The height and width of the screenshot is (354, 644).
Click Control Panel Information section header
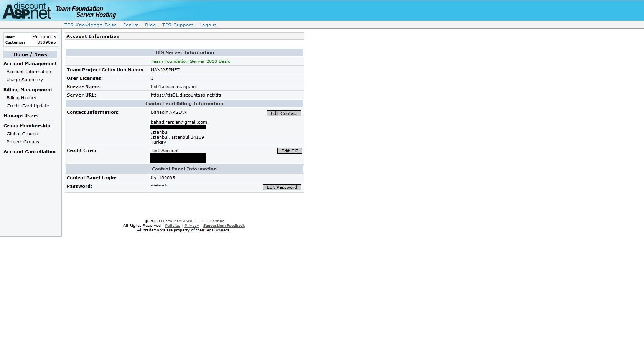(x=184, y=169)
